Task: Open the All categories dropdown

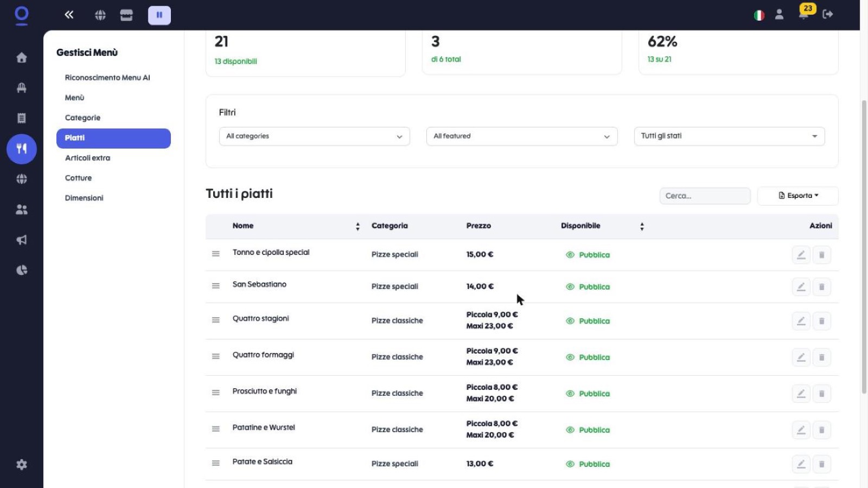Action: [315, 136]
